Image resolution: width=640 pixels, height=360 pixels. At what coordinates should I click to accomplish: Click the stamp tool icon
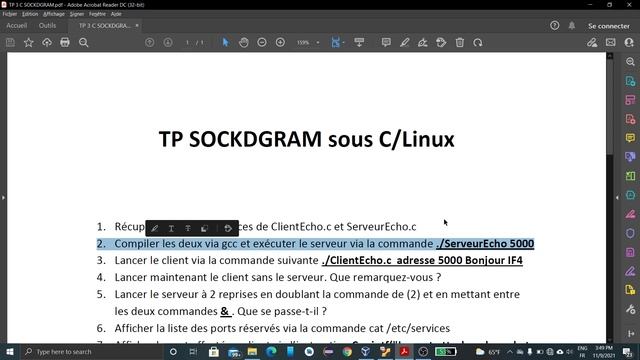441,42
